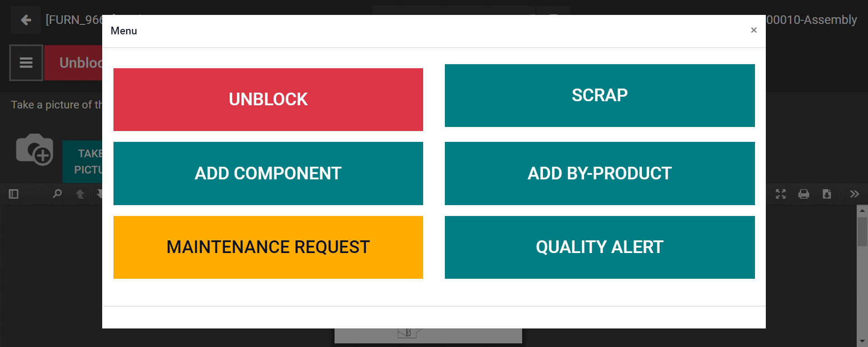Choose ADD COMPONENT in the menu
This screenshot has width=868, height=347.
[268, 173]
